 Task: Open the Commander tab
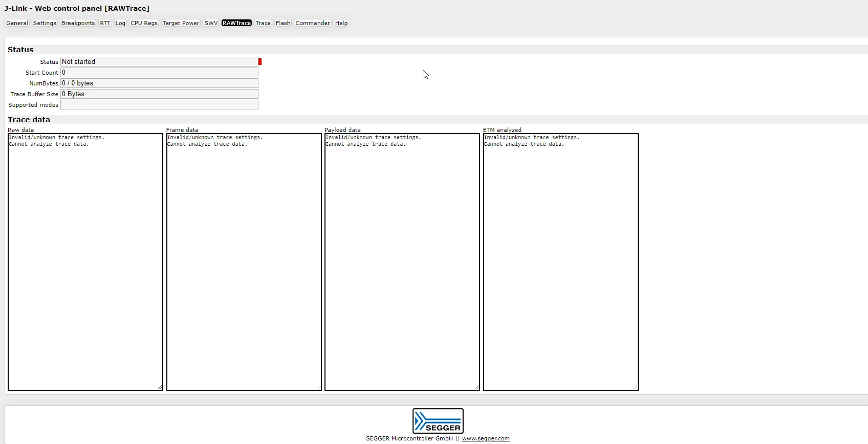coord(313,23)
